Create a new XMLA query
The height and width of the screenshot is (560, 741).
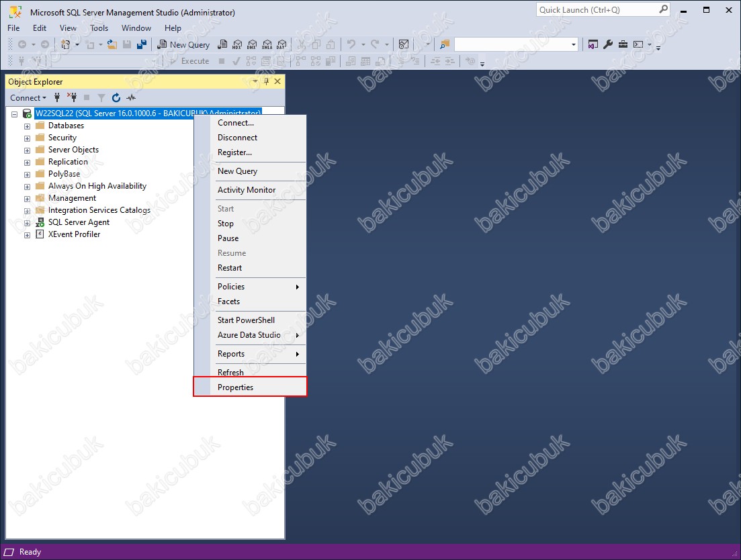coord(267,44)
